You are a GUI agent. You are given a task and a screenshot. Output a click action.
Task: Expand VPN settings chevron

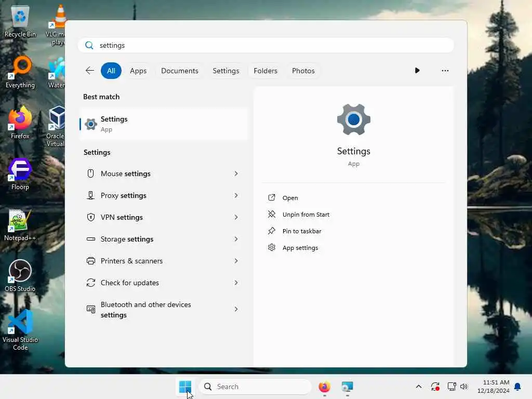coord(236,217)
